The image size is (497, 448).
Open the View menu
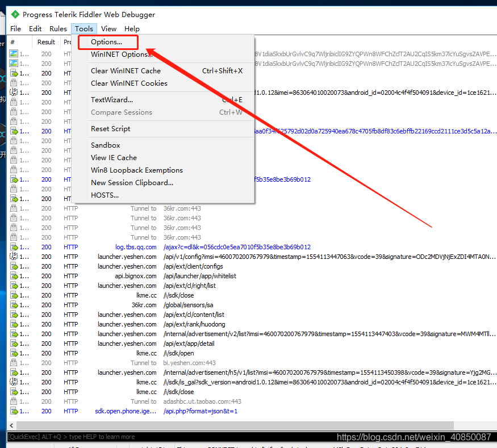tap(108, 29)
